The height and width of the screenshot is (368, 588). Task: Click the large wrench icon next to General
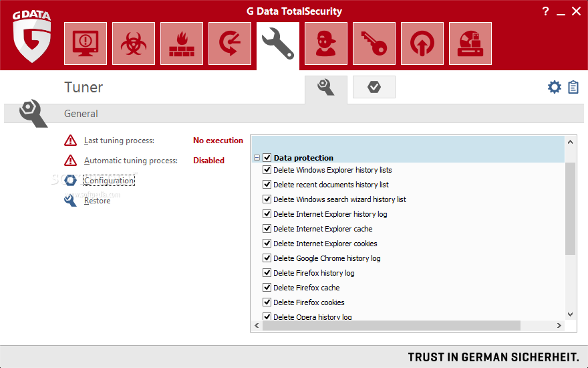[x=33, y=113]
